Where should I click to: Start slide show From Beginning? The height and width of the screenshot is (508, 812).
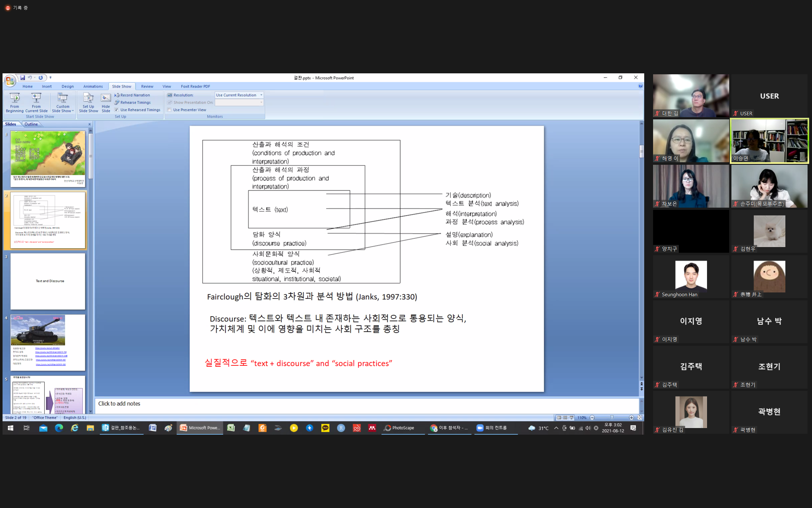tap(14, 103)
